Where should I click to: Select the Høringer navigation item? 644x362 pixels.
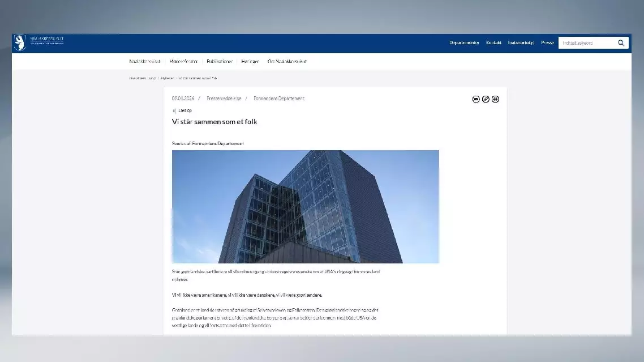(x=250, y=61)
